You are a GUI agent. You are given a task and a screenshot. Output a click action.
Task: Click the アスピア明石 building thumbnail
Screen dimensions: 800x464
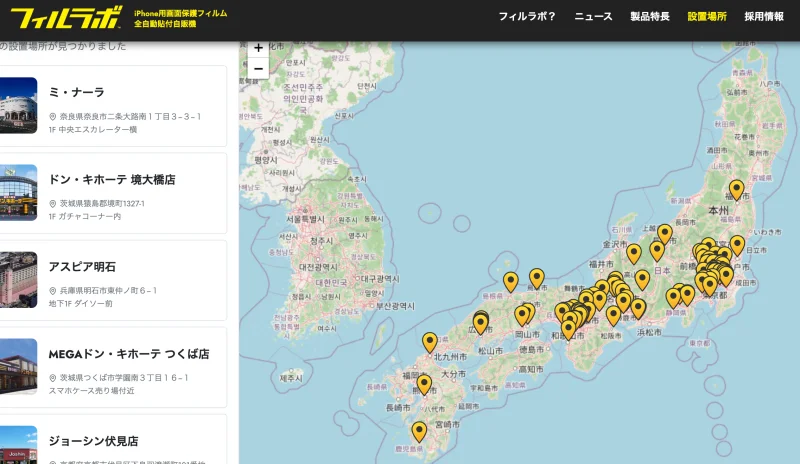(18, 280)
